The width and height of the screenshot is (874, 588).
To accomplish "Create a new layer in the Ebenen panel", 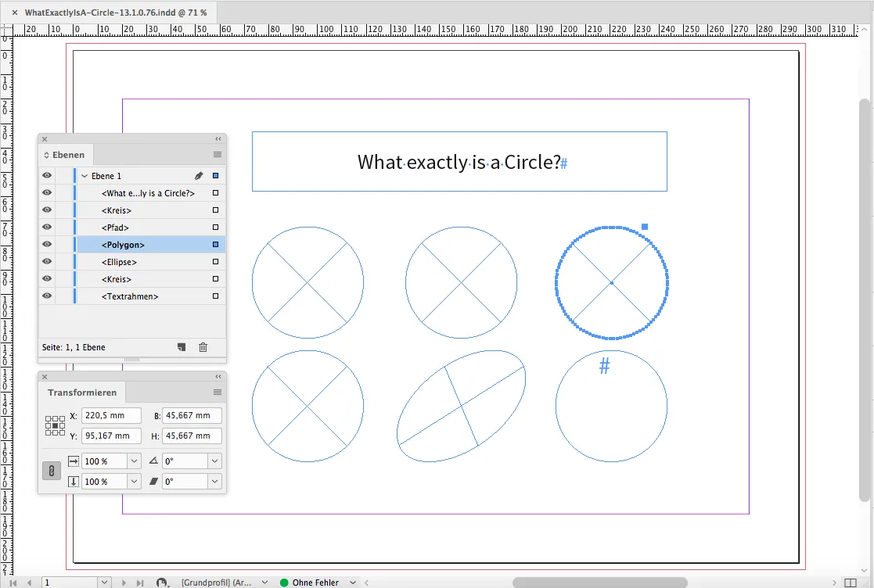I will coord(181,346).
